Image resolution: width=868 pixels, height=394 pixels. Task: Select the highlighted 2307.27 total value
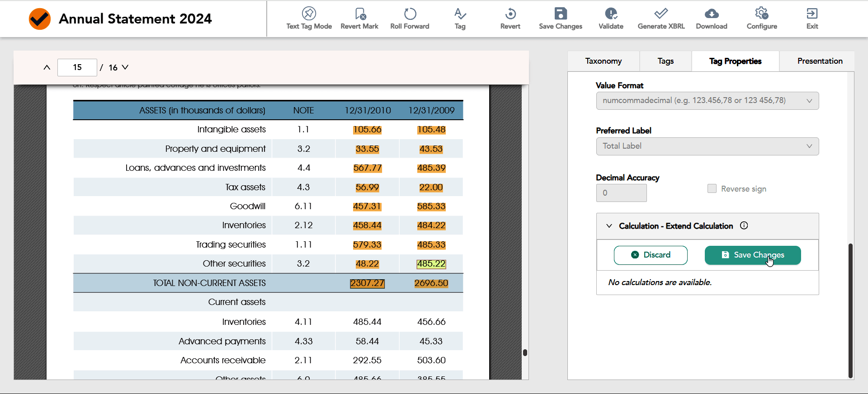click(x=367, y=283)
